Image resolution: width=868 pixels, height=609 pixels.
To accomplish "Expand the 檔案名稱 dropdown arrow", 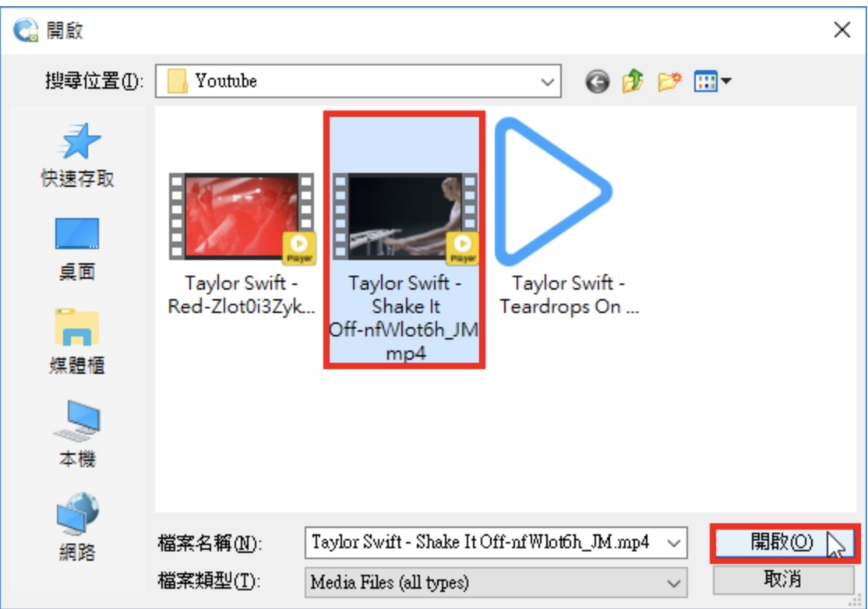I will click(x=674, y=543).
